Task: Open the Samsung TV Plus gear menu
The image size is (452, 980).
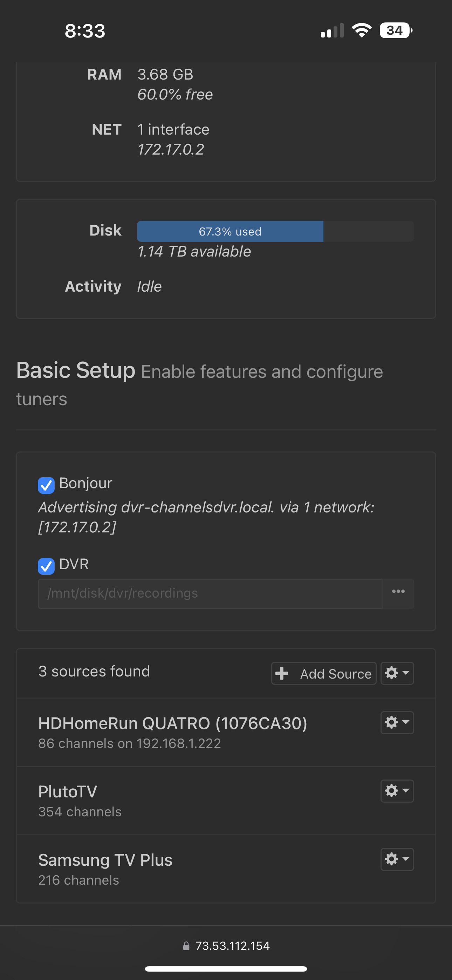Action: [397, 859]
